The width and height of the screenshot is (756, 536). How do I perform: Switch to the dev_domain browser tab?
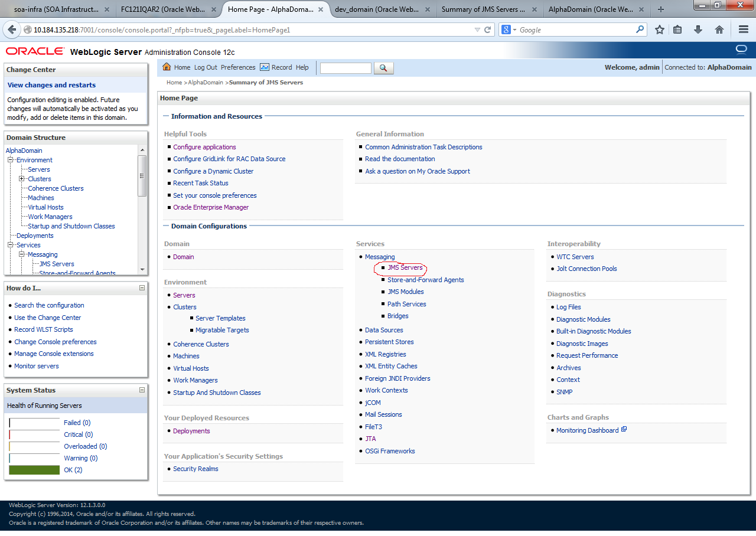tap(383, 9)
